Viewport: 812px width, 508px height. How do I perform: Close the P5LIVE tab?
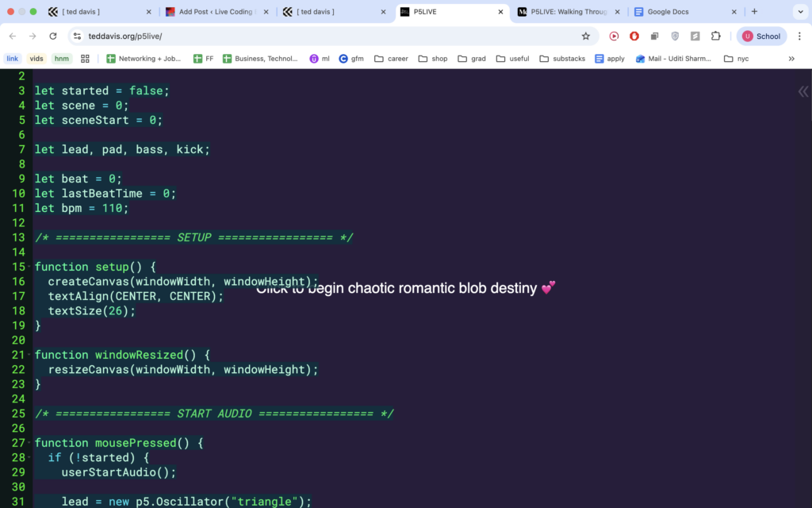click(500, 12)
